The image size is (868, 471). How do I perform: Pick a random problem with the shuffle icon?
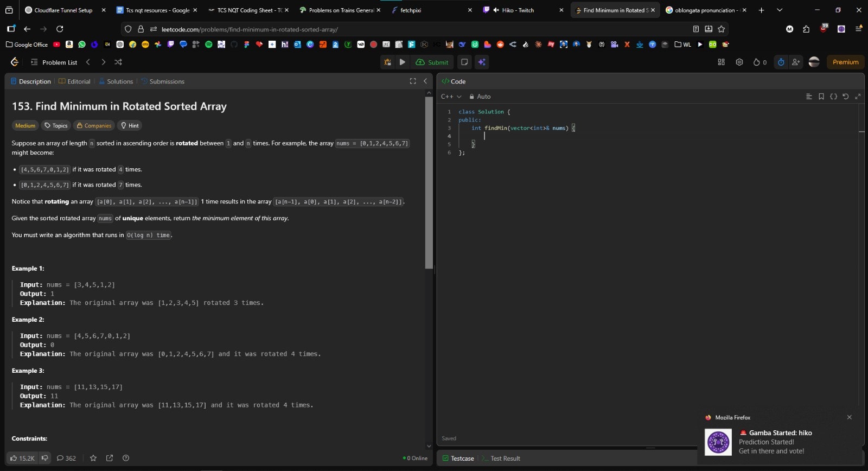click(118, 62)
